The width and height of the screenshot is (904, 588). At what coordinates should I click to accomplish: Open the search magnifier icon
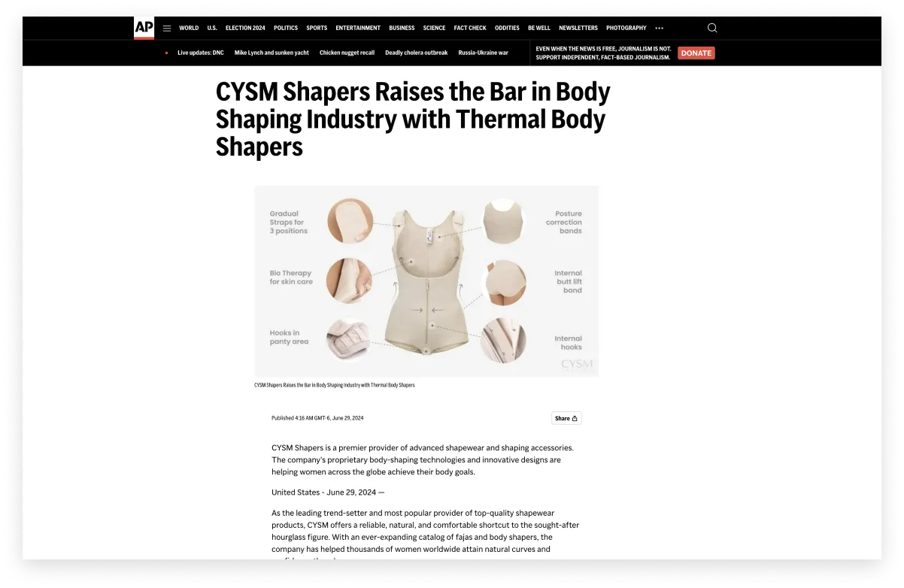coord(712,28)
